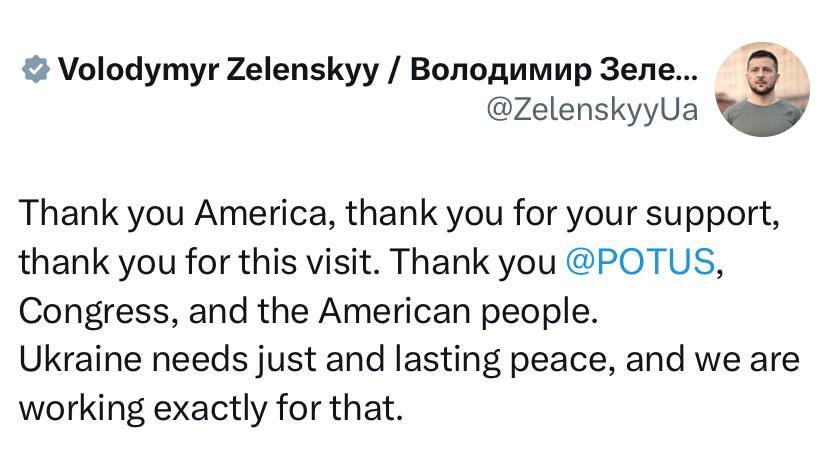Viewport: 828px width, 451px height.
Task: Click the Cyrillic name Володимир
Action: [x=501, y=71]
